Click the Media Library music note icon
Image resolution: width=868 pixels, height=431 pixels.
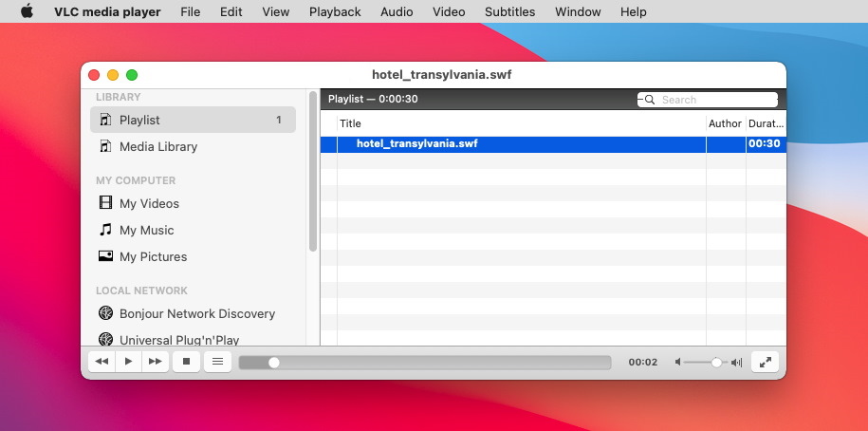click(105, 145)
